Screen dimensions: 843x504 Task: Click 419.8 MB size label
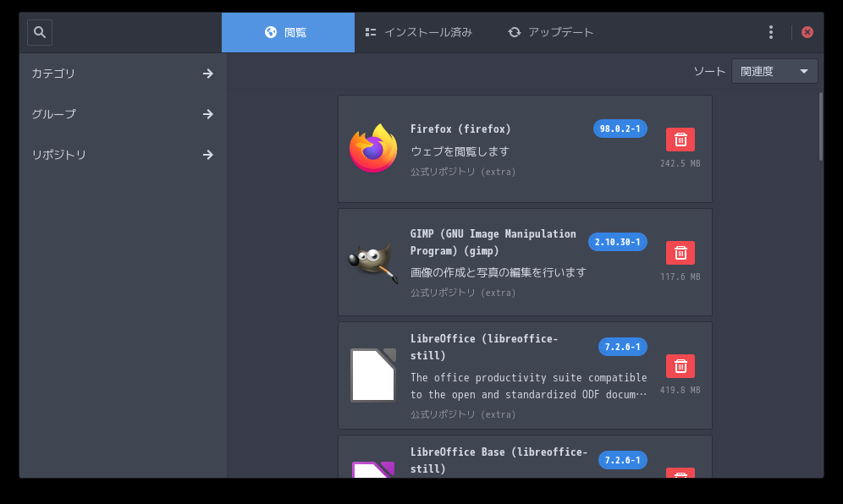[x=680, y=390]
